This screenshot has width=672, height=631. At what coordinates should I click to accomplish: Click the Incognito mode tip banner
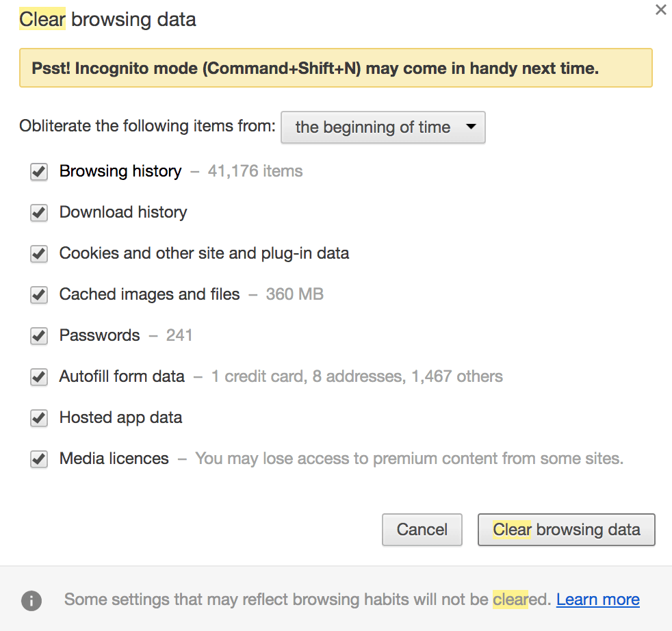(335, 68)
